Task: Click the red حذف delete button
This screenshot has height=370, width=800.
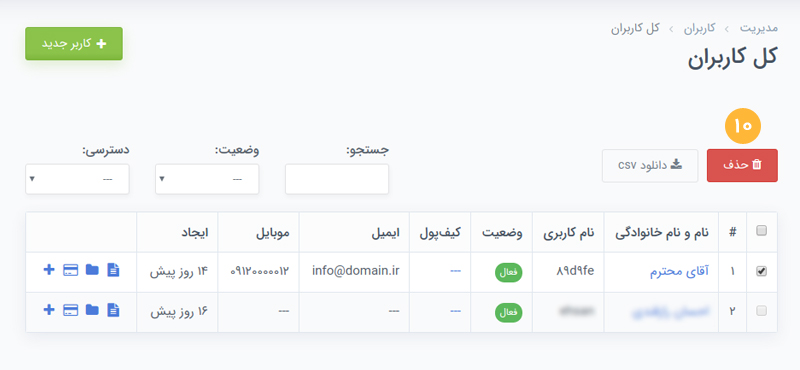Action: [742, 165]
